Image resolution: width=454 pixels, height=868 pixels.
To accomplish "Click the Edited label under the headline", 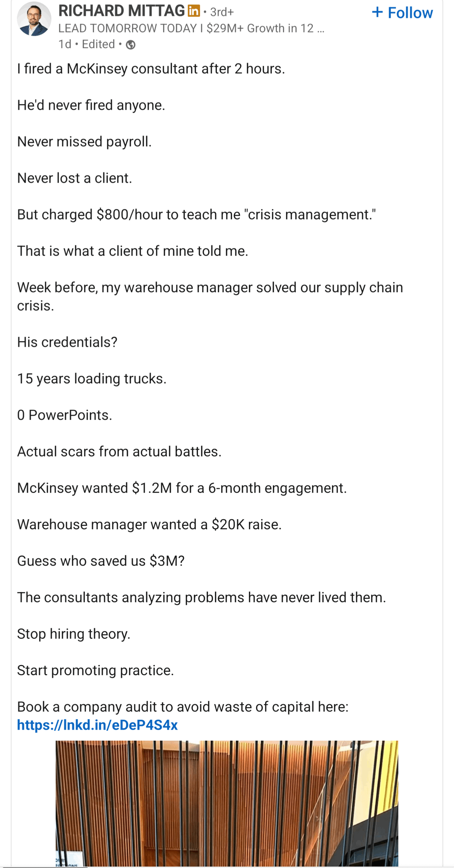I will tap(98, 44).
